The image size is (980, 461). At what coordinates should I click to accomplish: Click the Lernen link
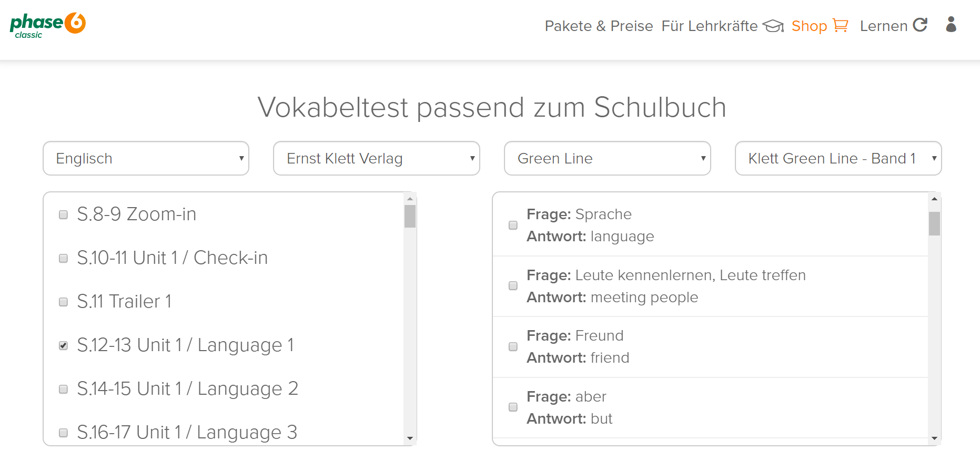pos(884,26)
